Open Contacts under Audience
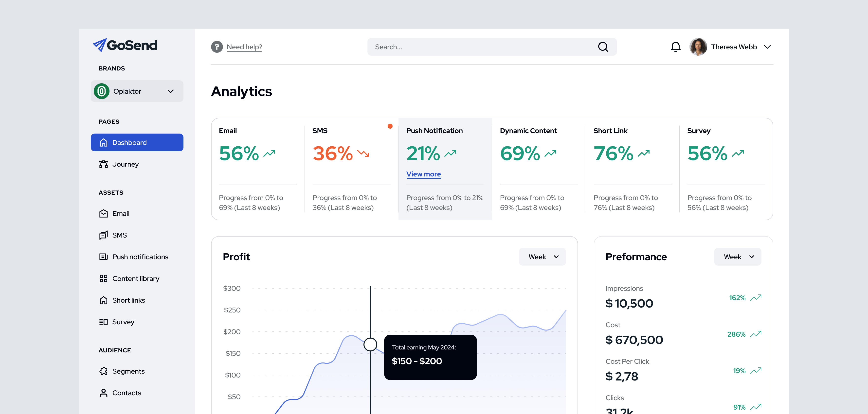 tap(126, 393)
